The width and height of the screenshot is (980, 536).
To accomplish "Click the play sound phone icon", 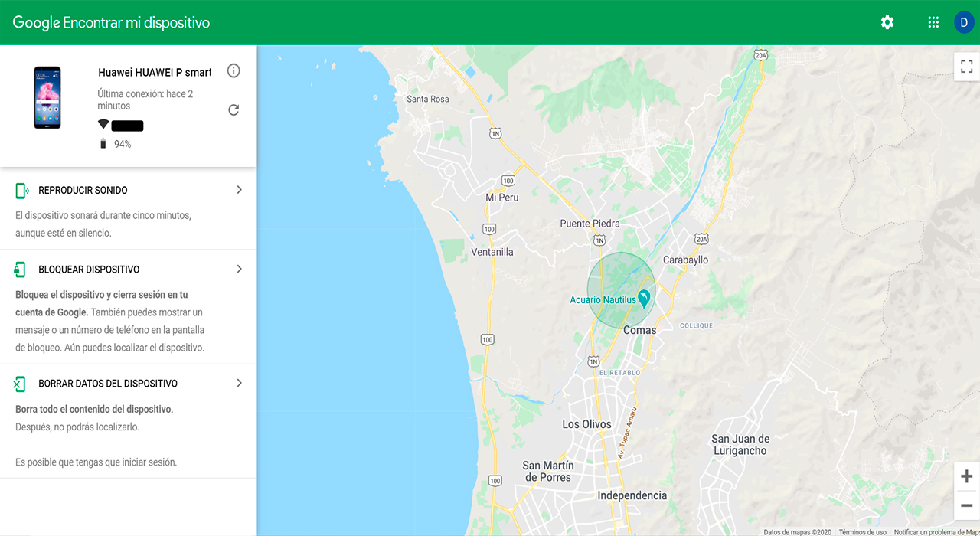I will point(21,190).
